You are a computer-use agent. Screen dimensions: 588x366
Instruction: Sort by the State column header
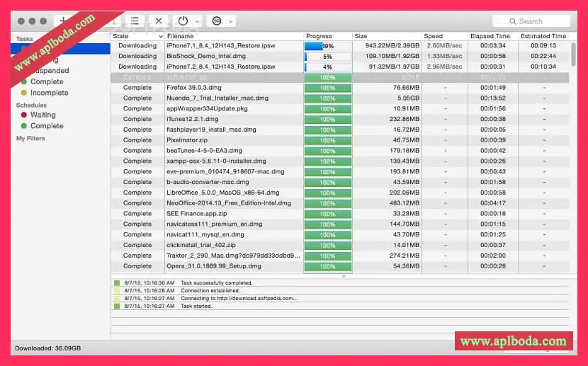(137, 36)
